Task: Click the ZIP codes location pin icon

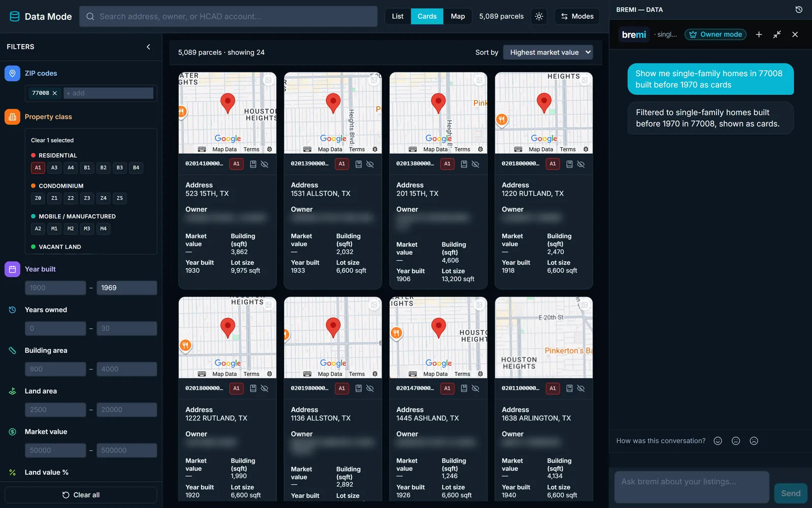Action: (x=12, y=73)
